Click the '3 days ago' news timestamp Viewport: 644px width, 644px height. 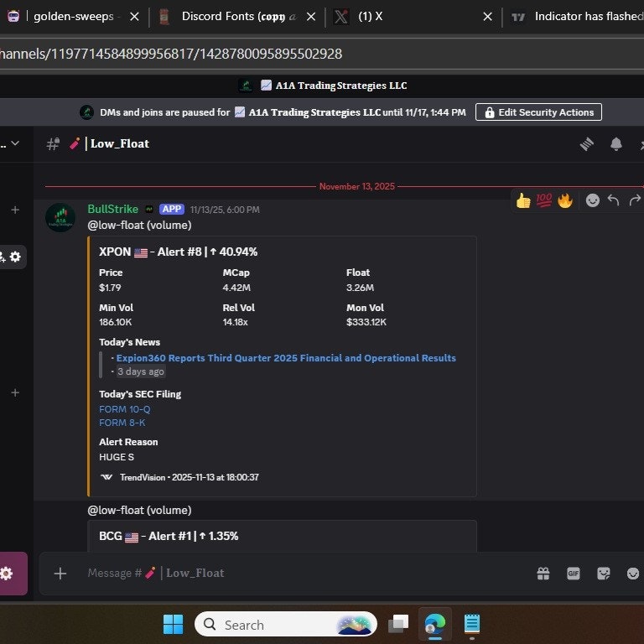pos(141,371)
